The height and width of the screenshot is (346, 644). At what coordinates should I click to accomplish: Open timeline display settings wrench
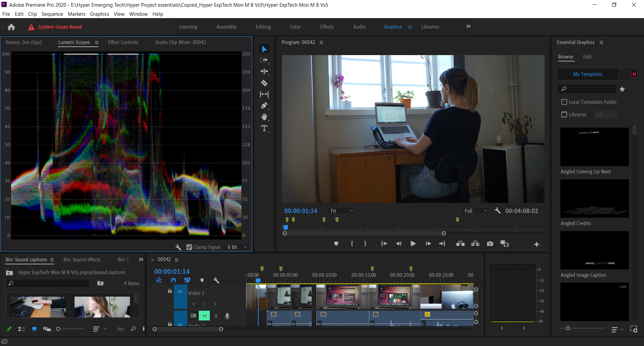[216, 280]
